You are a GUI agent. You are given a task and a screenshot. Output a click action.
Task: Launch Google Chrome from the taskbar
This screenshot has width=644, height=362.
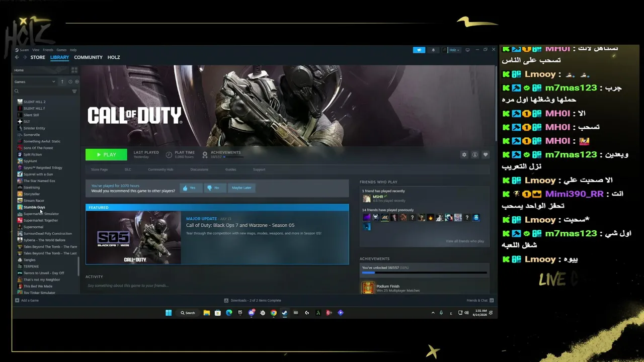(x=273, y=313)
